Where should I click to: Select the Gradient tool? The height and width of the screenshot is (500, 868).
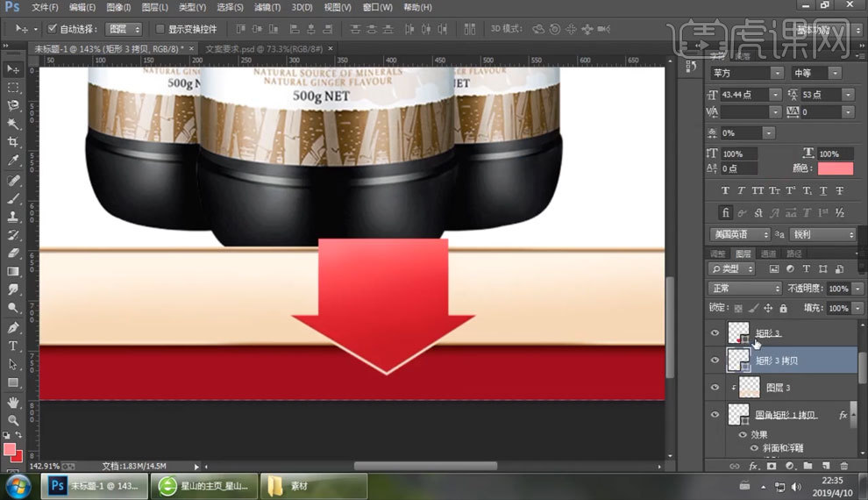(x=13, y=271)
